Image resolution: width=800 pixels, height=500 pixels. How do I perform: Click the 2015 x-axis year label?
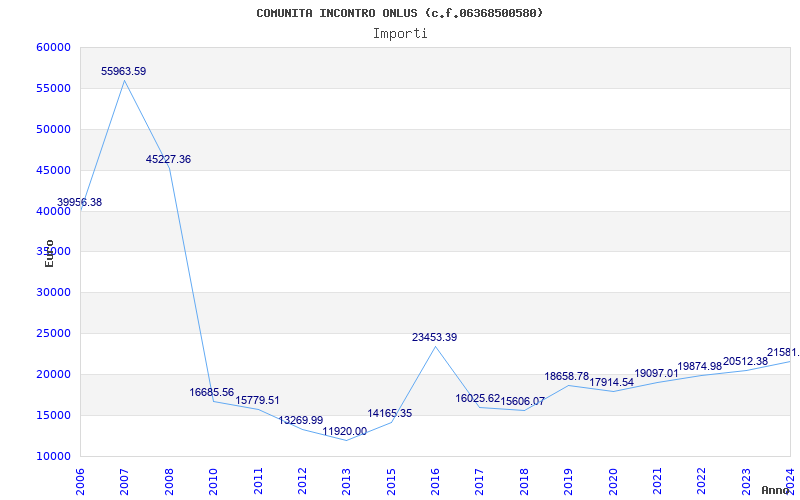391,481
